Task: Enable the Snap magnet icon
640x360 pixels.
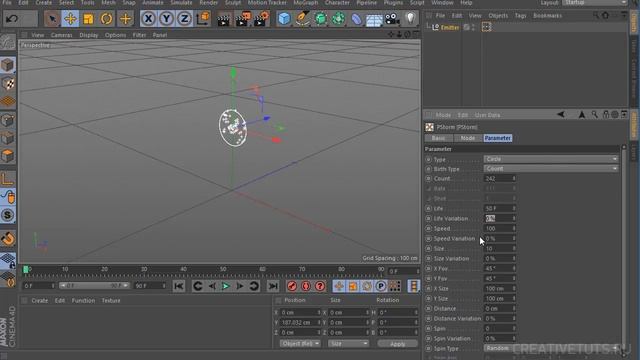Action: pos(8,239)
